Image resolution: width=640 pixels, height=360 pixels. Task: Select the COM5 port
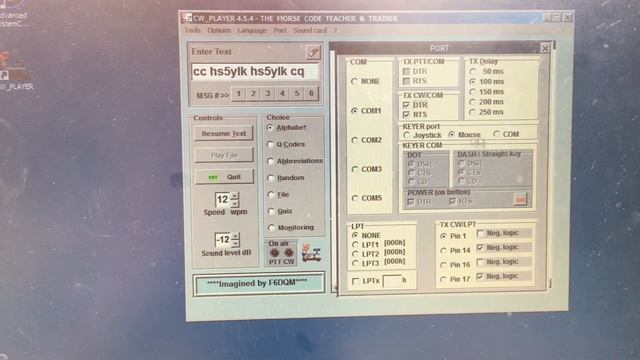pos(366,198)
